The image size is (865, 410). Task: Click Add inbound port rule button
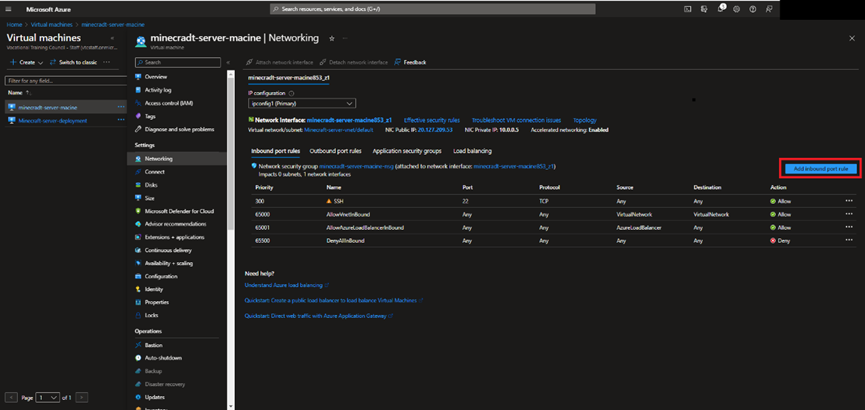[x=821, y=169]
